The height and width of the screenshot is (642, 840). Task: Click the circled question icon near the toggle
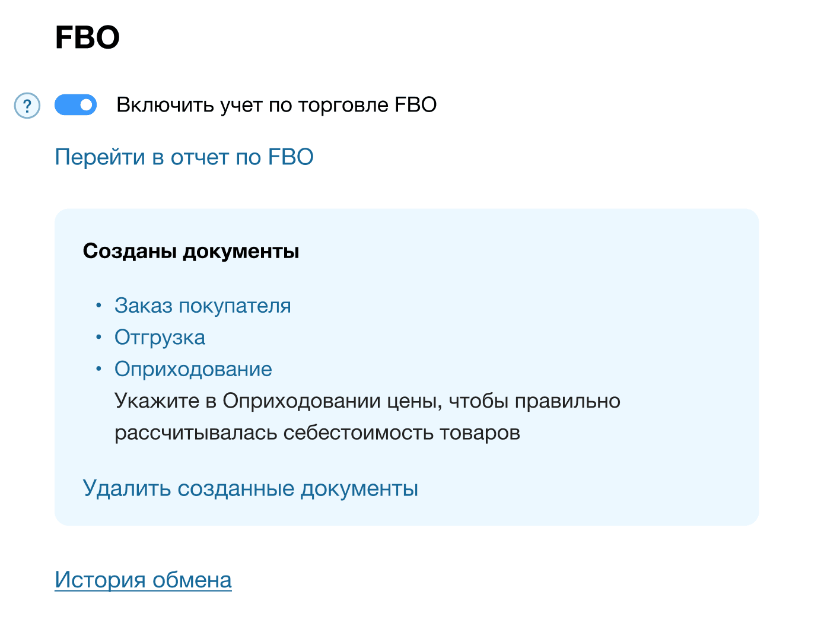(x=27, y=106)
